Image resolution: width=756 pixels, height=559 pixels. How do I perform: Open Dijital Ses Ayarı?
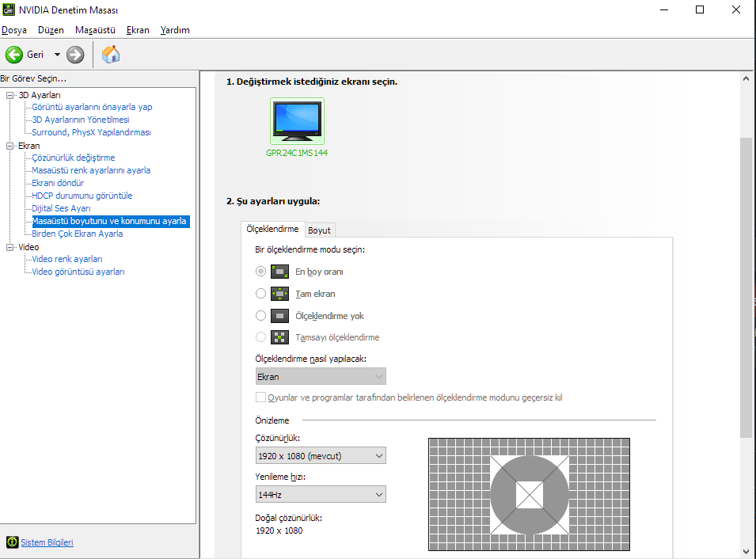tap(61, 208)
